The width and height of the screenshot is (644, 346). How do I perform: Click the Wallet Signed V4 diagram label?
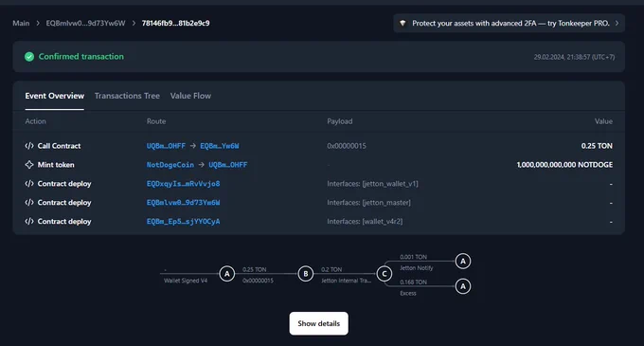pos(186,281)
